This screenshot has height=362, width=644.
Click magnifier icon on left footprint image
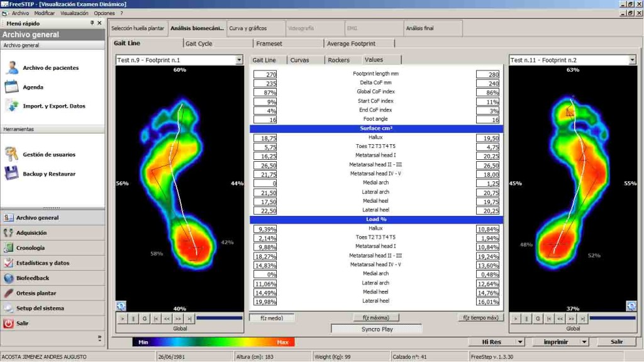click(121, 306)
